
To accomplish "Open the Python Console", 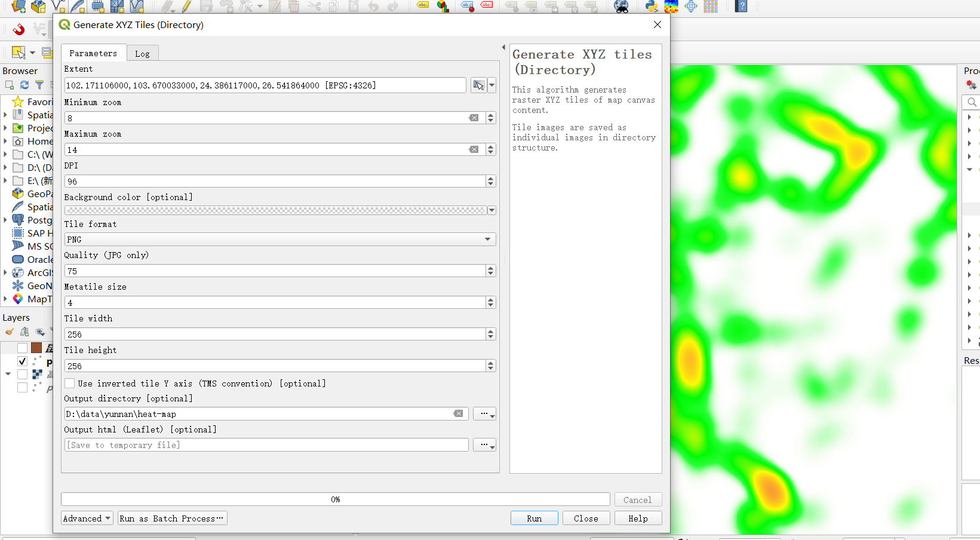I will pos(651,7).
